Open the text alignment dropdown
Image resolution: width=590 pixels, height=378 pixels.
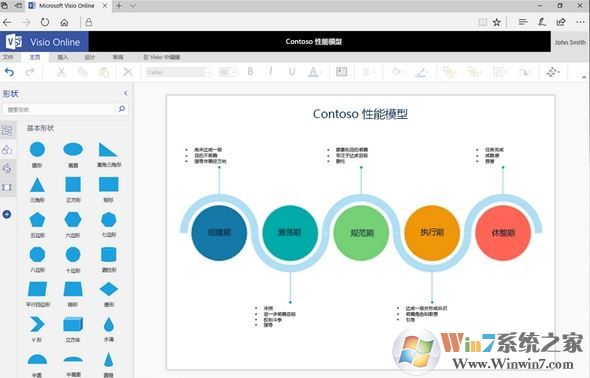tap(368, 71)
